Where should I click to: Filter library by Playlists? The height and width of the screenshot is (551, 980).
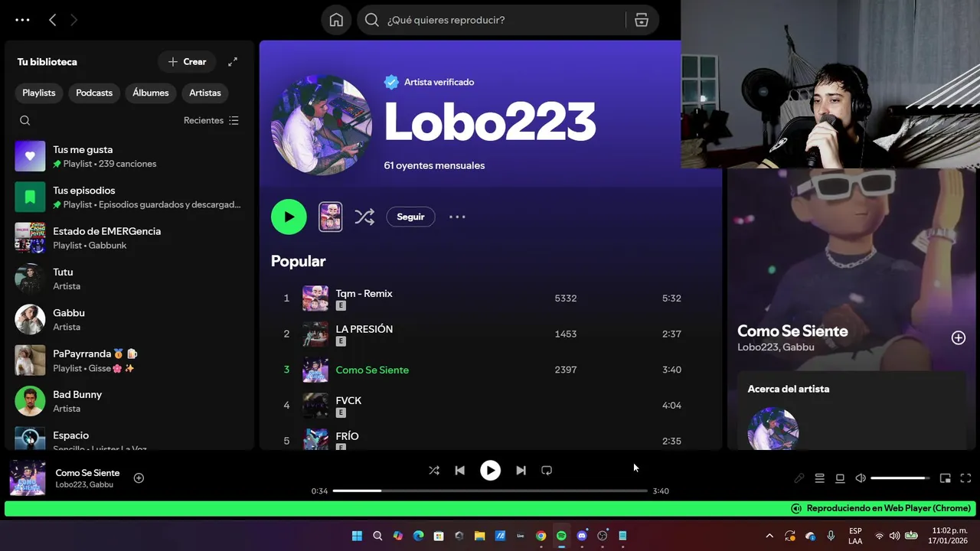(x=39, y=93)
